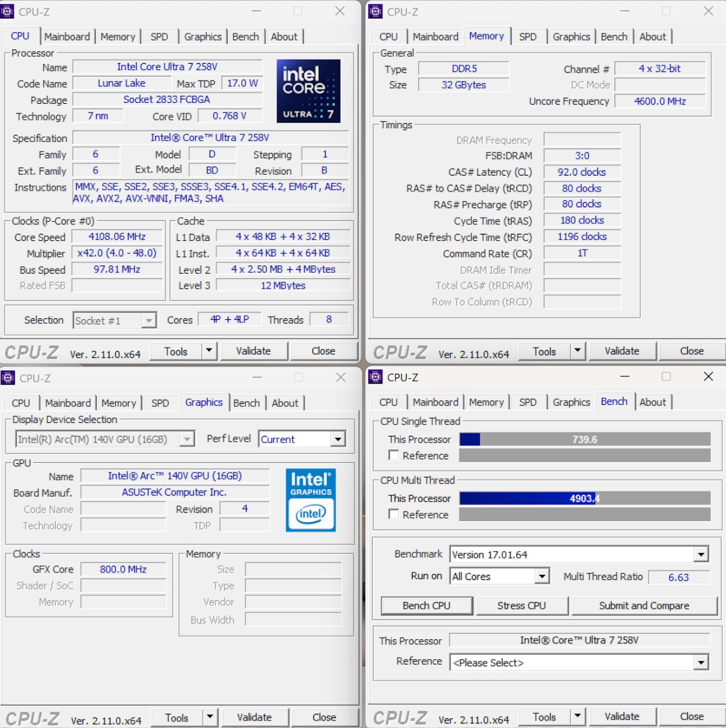This screenshot has height=728, width=726.
Task: Click Package Socket 2833 FCBGA value
Action: (168, 100)
